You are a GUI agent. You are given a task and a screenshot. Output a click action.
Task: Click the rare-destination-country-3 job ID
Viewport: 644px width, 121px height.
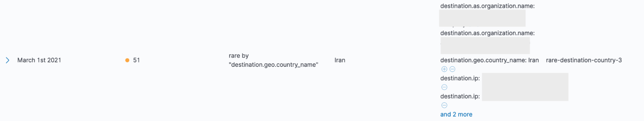(x=584, y=60)
